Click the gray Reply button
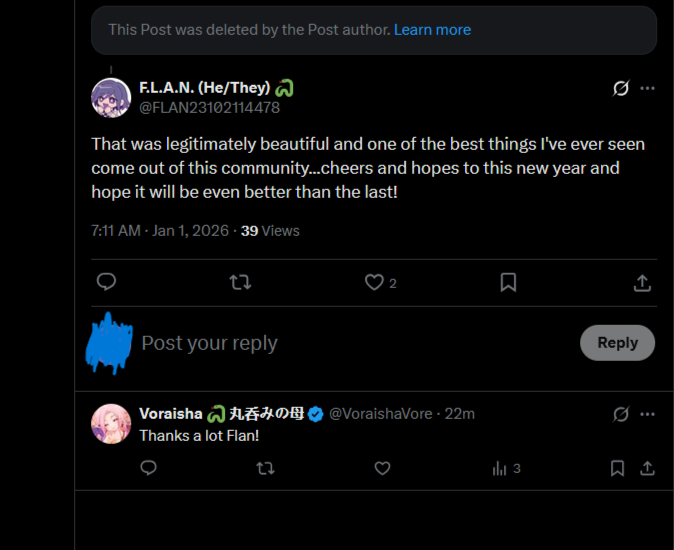The image size is (674, 550). tap(617, 343)
